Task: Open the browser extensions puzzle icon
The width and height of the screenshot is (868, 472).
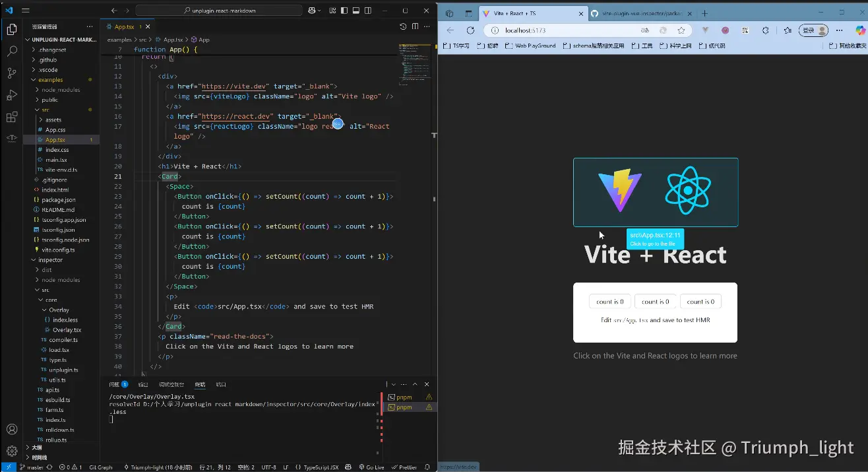Action: (x=765, y=30)
